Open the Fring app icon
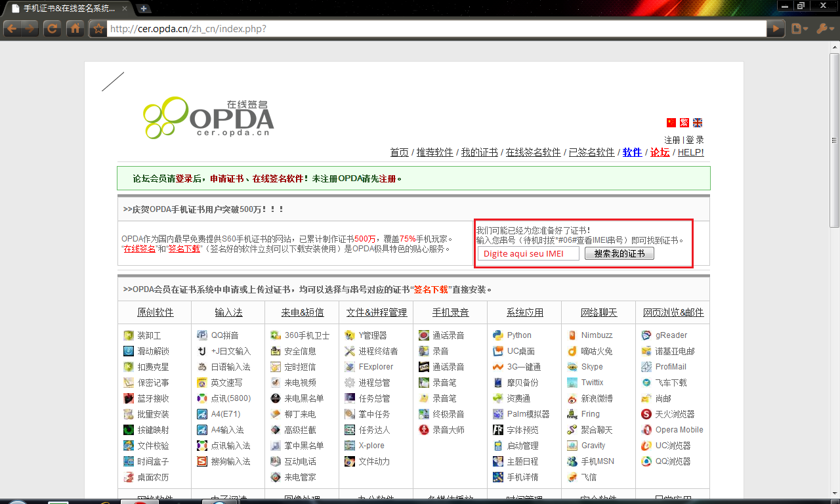Image resolution: width=840 pixels, height=504 pixels. [572, 414]
